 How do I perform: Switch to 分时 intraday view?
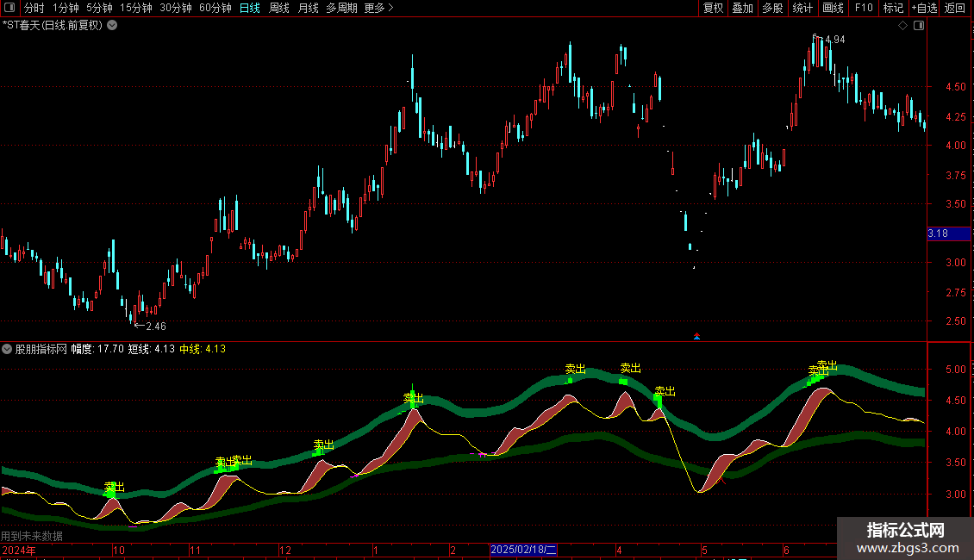point(34,8)
